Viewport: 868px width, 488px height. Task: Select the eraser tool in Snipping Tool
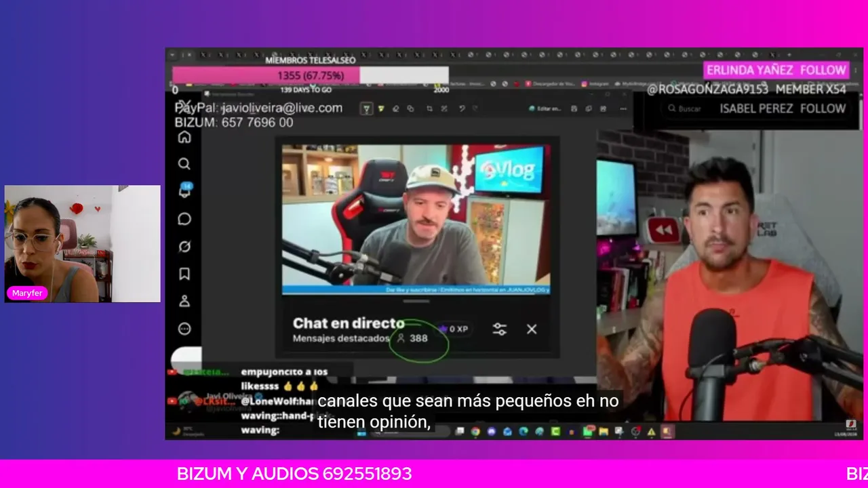click(395, 109)
